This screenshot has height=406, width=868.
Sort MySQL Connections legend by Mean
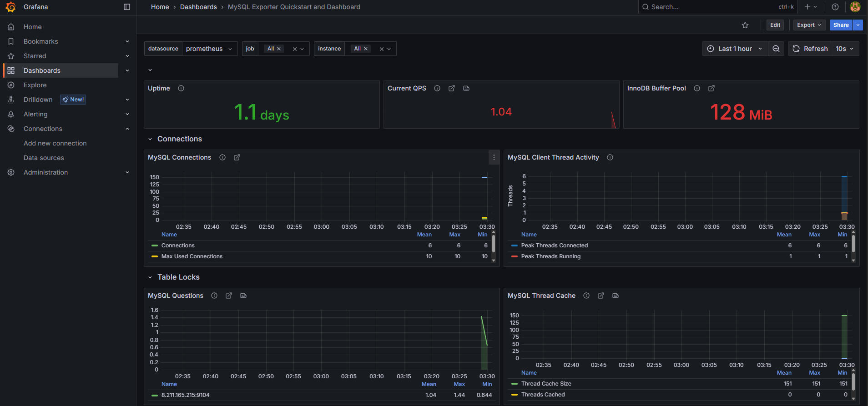point(424,235)
